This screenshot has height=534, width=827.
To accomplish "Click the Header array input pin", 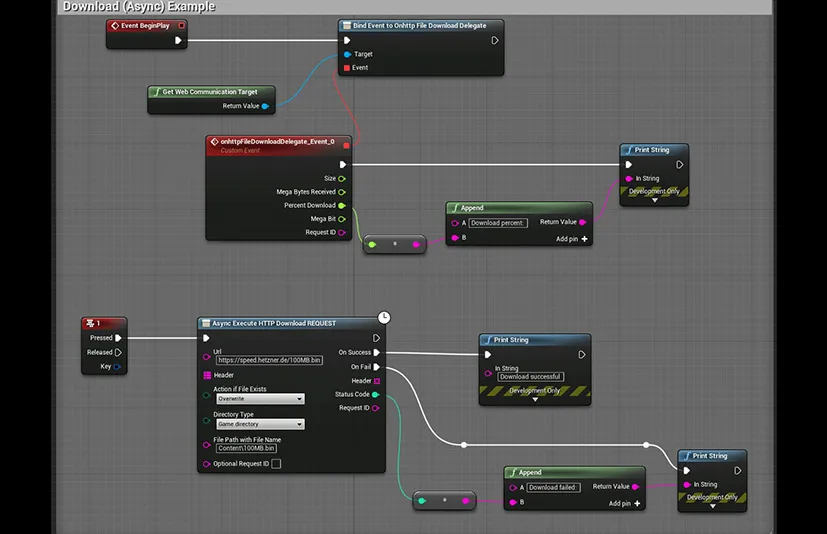I will (207, 375).
